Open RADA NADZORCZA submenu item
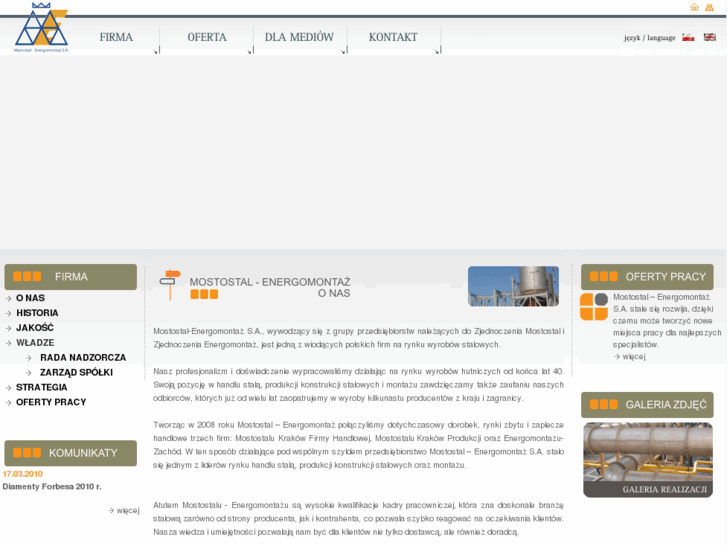The height and width of the screenshot is (545, 727). pos(83,358)
